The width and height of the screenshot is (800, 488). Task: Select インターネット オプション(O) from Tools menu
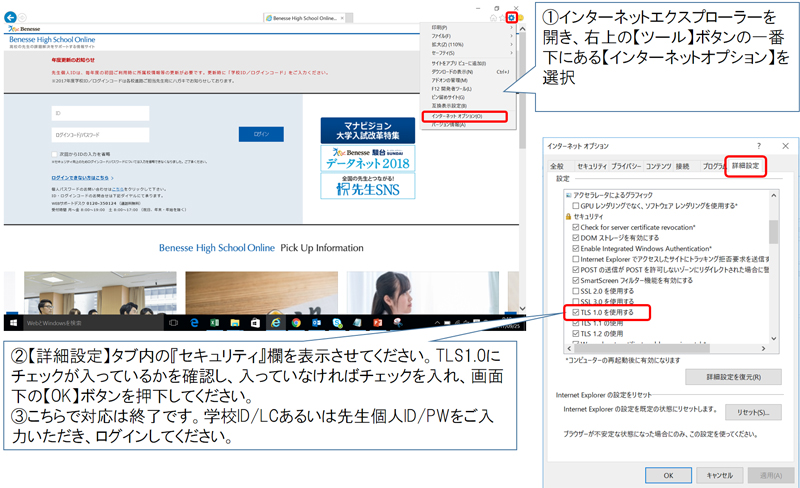click(464, 116)
